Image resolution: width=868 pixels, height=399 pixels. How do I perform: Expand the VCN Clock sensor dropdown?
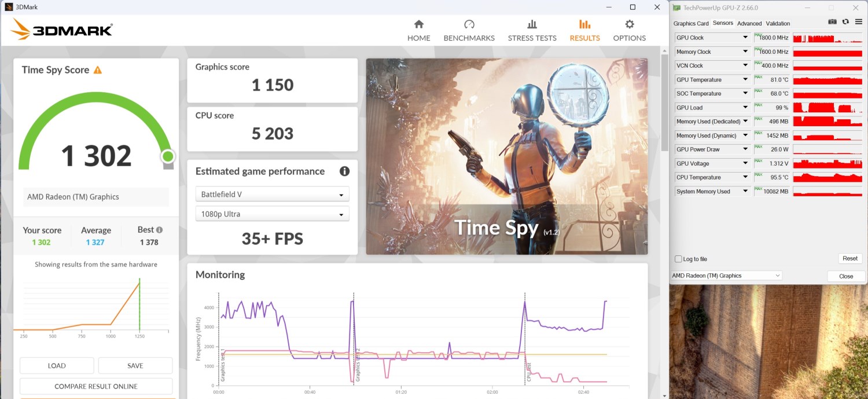[745, 65]
